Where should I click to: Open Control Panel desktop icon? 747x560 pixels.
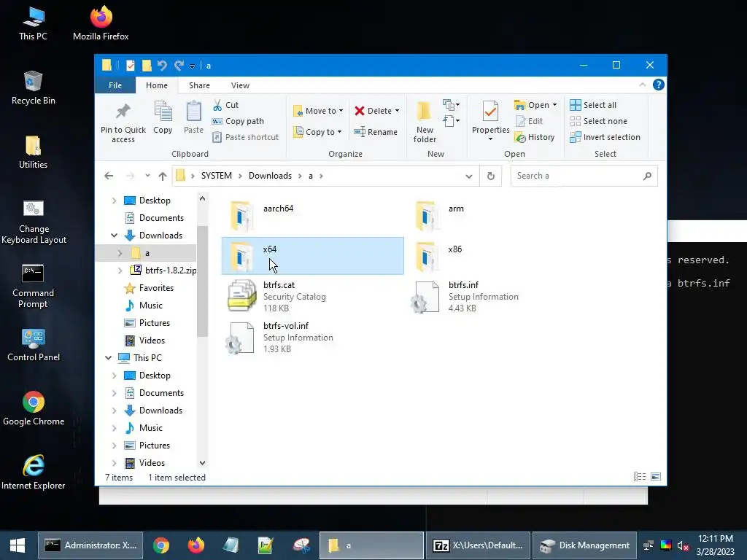coord(34,345)
